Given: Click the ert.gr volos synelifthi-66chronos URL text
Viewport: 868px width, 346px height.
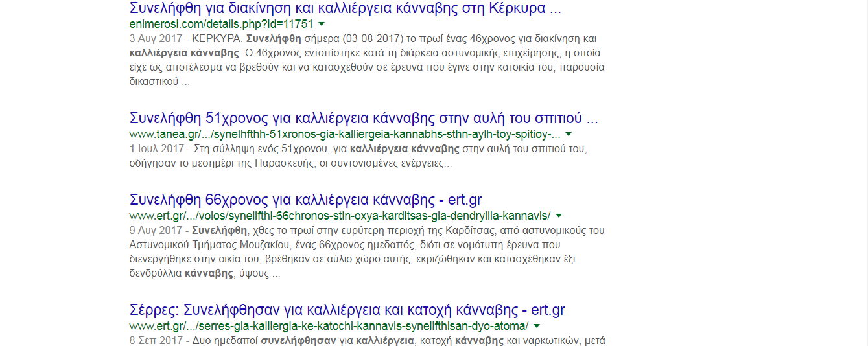Looking at the screenshot, I should pyautogui.click(x=340, y=215).
